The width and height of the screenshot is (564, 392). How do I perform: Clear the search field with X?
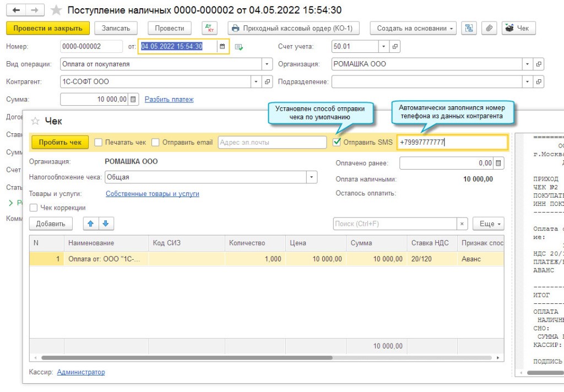pyautogui.click(x=462, y=224)
